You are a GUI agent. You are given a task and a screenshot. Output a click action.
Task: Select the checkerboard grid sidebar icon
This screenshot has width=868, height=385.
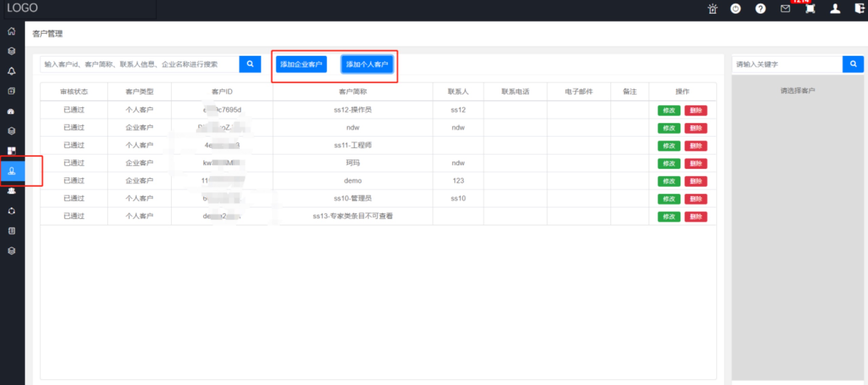click(12, 151)
